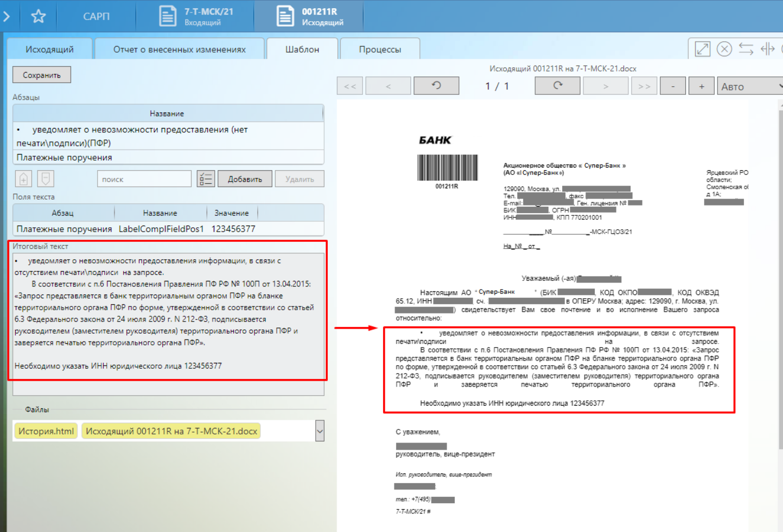Rotate the document clockwise
Screen dimensions: 783x532
(557, 86)
